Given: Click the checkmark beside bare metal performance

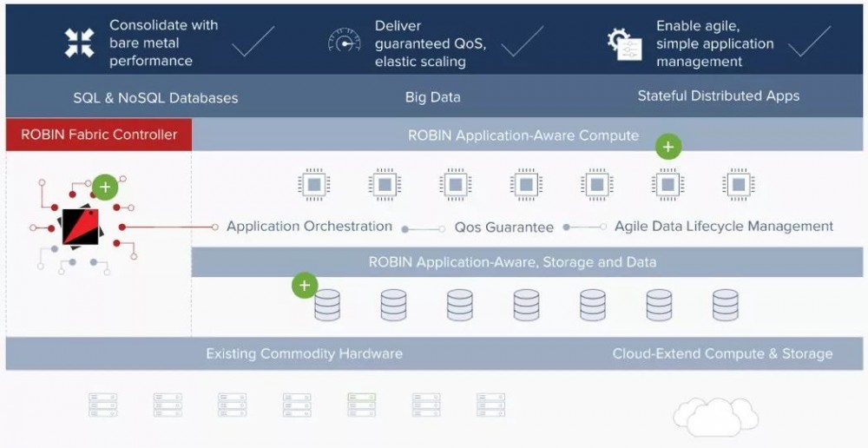Looking at the screenshot, I should click(253, 42).
